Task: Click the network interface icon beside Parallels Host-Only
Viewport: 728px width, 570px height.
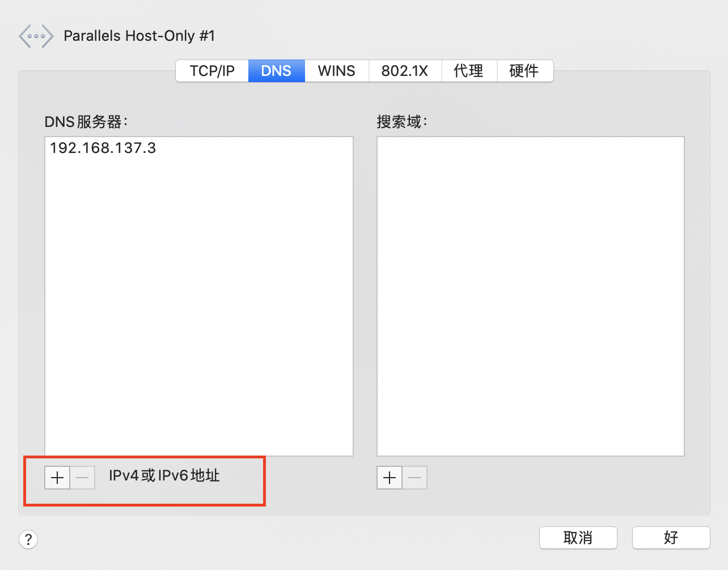Action: 36,36
